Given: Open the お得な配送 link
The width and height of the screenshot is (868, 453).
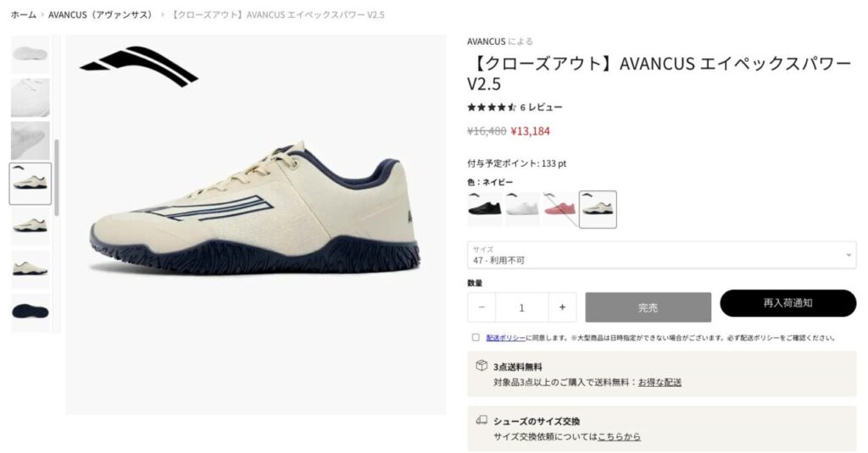Looking at the screenshot, I should [x=659, y=382].
